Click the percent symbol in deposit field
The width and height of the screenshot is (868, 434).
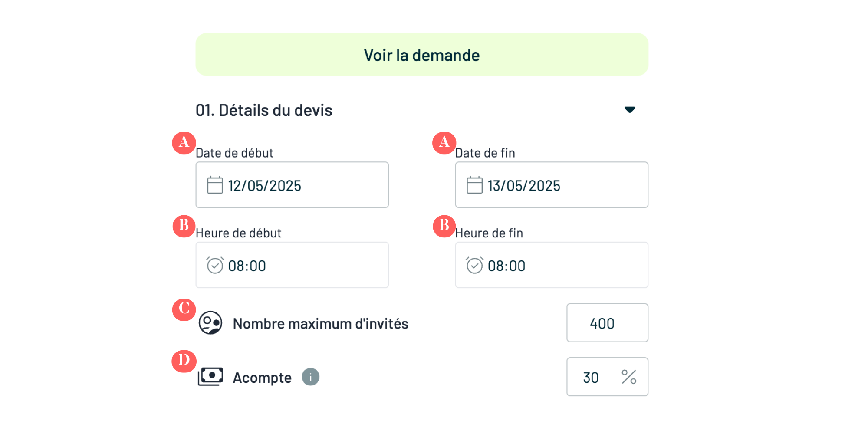click(x=629, y=377)
